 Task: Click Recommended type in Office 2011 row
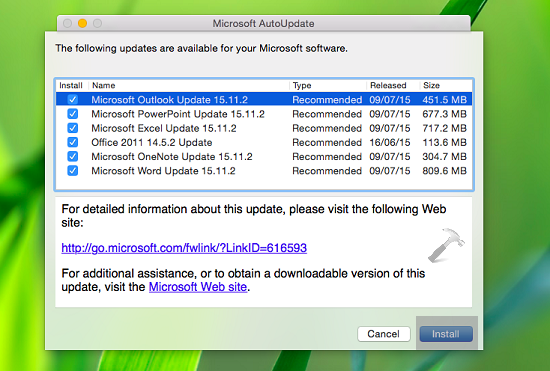tap(327, 142)
